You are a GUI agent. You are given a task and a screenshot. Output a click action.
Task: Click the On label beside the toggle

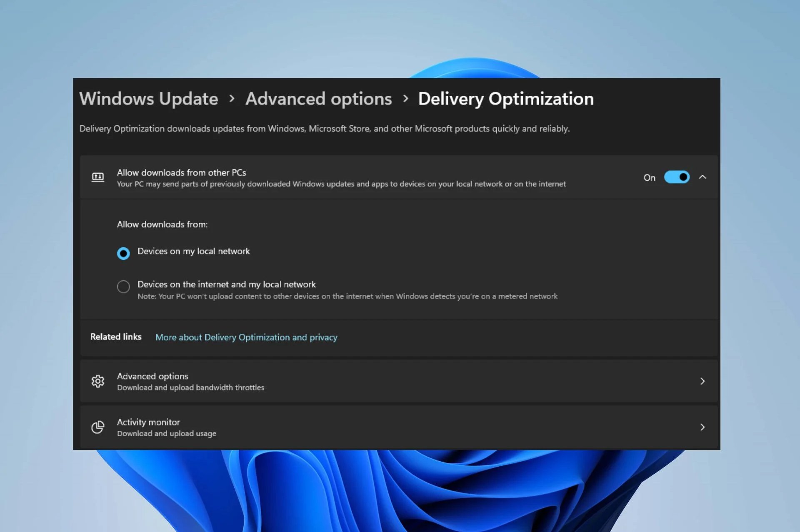pyautogui.click(x=649, y=178)
